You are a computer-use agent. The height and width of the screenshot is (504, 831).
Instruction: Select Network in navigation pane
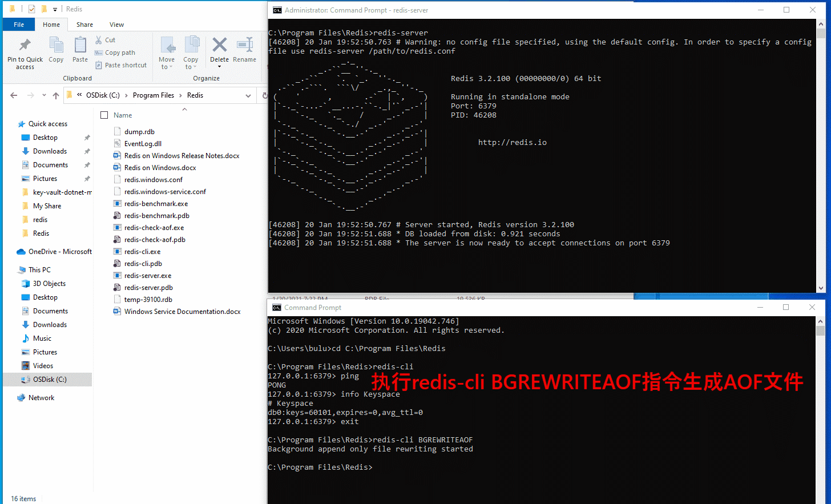point(41,398)
